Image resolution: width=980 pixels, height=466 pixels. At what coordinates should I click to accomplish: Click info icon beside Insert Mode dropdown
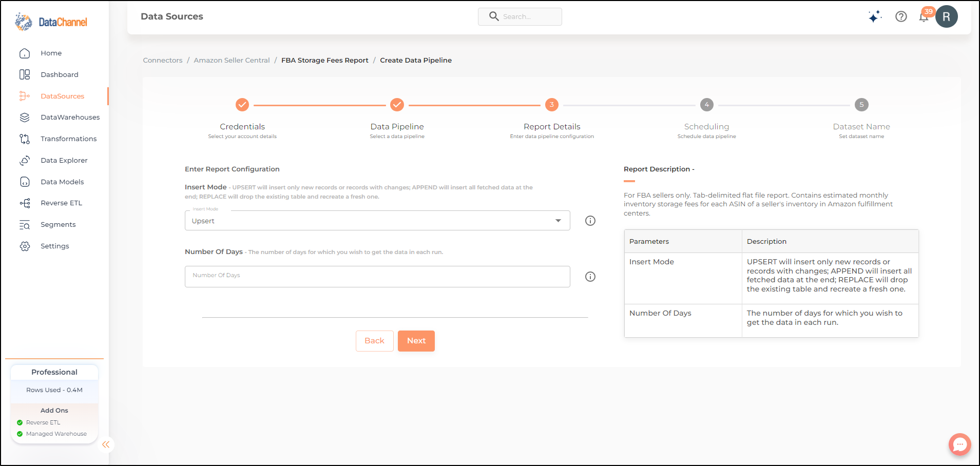coord(590,221)
